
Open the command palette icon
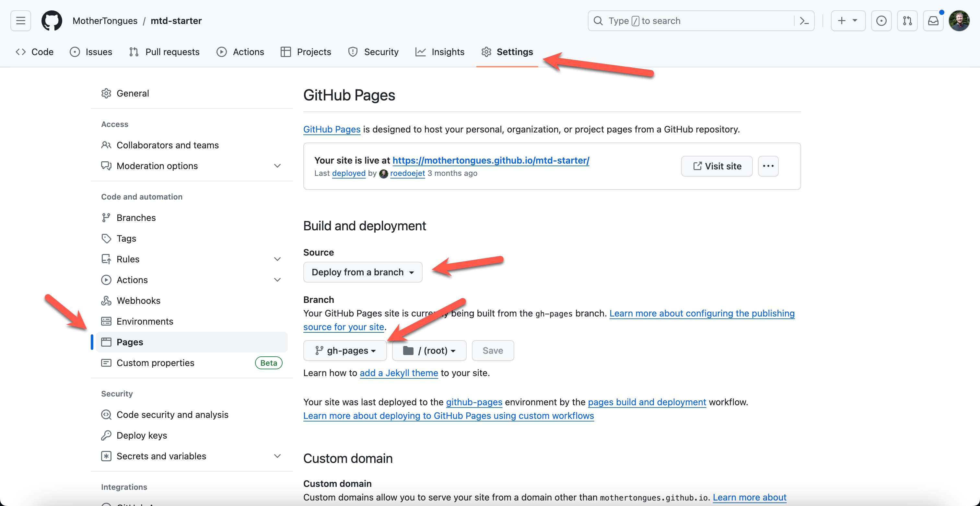click(804, 21)
